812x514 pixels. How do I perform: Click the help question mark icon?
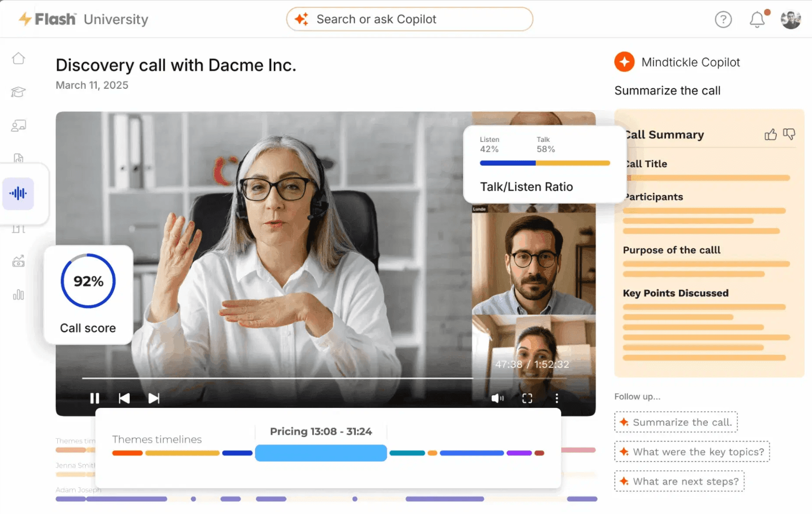723,19
